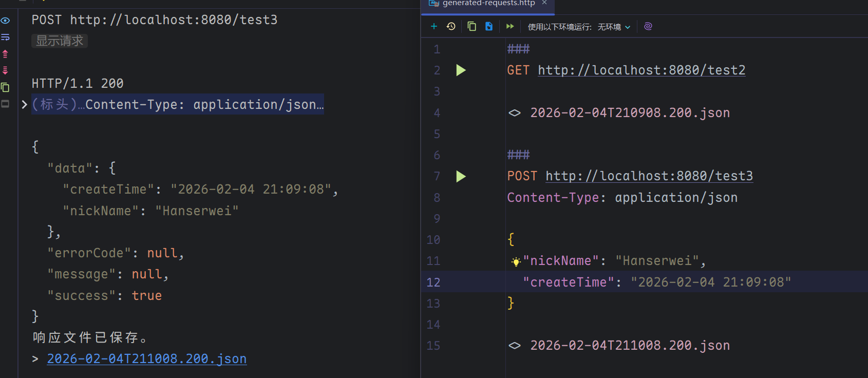Click the 显示请求 button

click(60, 41)
